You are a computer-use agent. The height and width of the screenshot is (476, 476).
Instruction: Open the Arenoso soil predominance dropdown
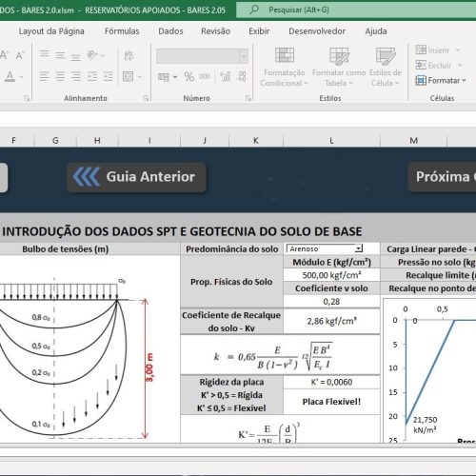[x=359, y=248]
